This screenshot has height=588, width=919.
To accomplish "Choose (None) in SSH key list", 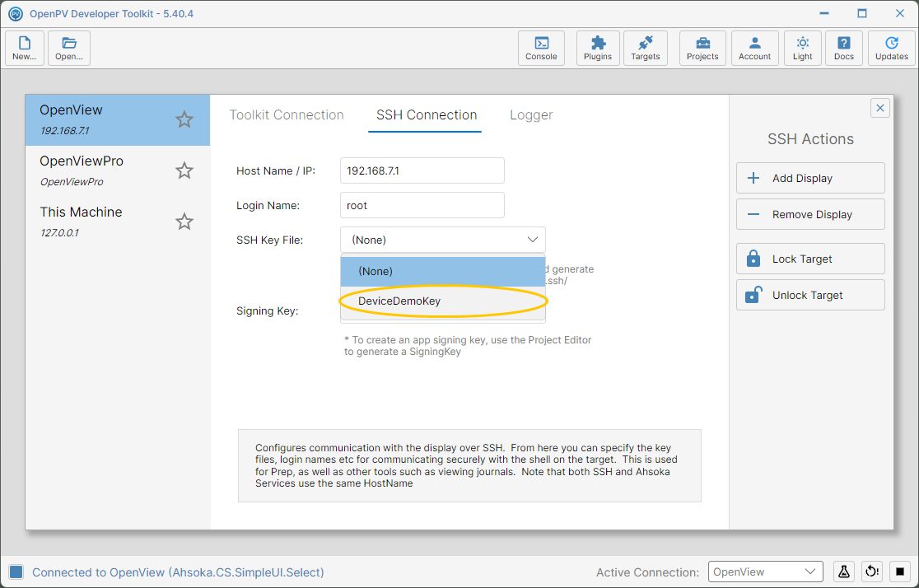I will (x=442, y=272).
